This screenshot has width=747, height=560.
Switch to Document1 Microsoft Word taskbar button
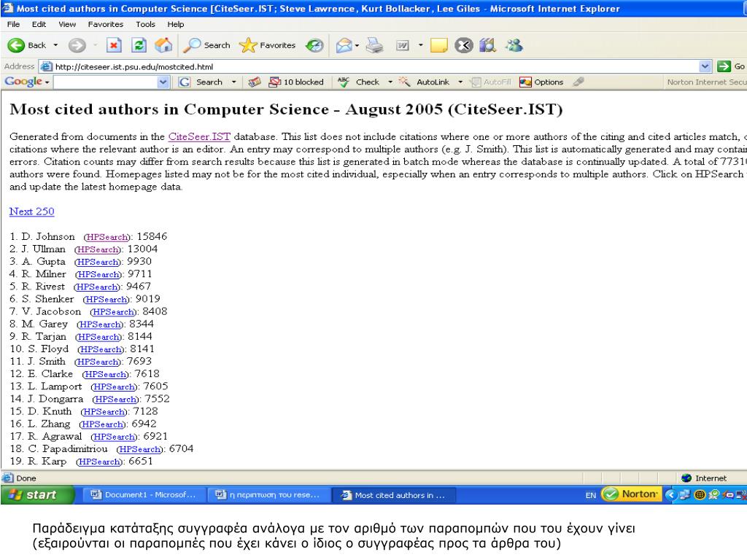144,495
